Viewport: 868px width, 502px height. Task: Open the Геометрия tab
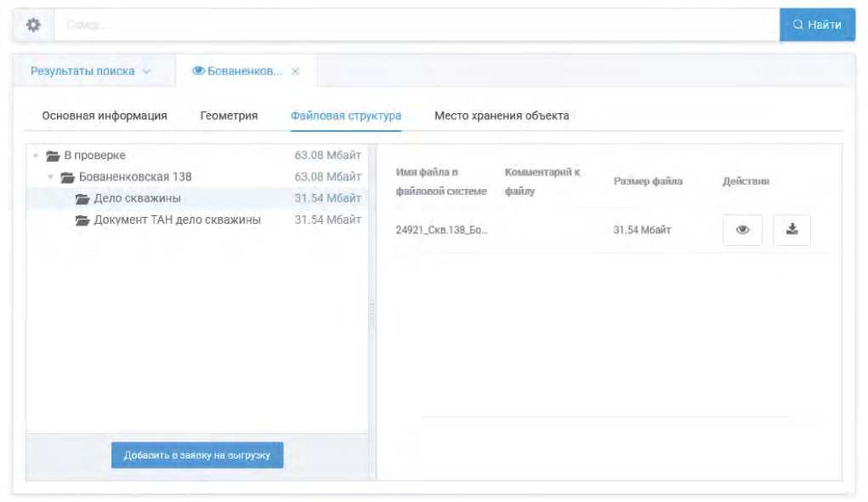pos(229,116)
